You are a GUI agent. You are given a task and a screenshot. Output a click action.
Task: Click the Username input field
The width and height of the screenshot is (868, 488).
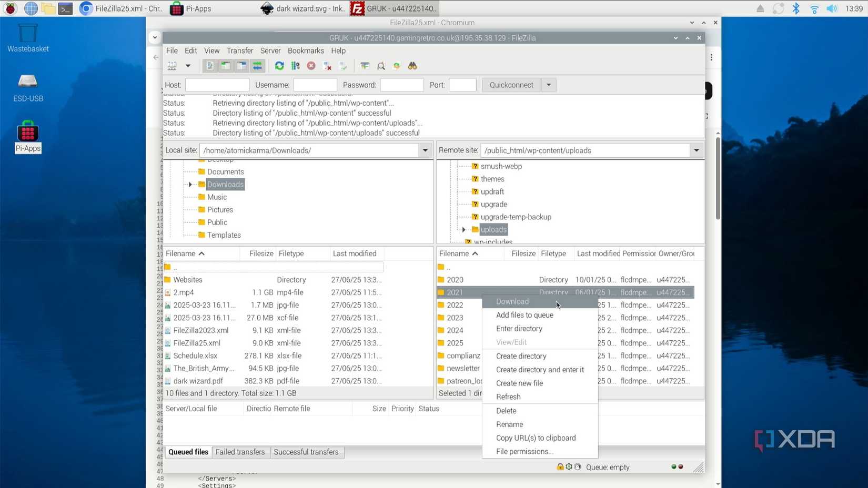pyautogui.click(x=315, y=85)
